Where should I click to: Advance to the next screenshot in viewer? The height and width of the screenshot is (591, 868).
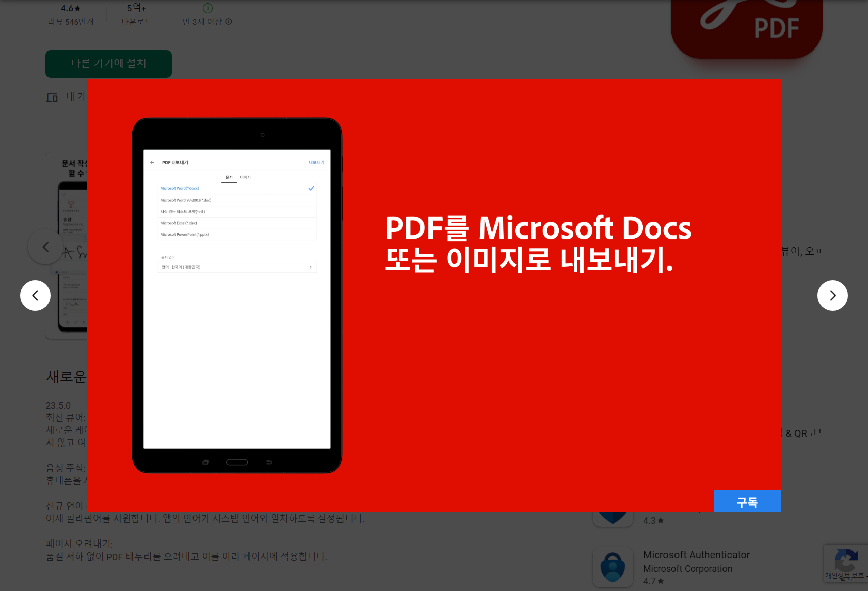832,295
